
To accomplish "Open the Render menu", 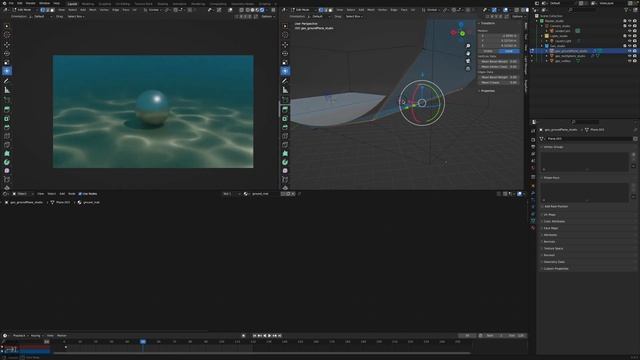I will (x=30, y=3).
